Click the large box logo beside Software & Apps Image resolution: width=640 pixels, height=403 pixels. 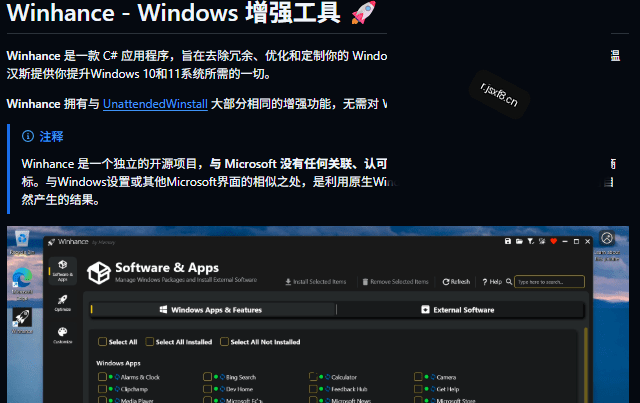98,273
